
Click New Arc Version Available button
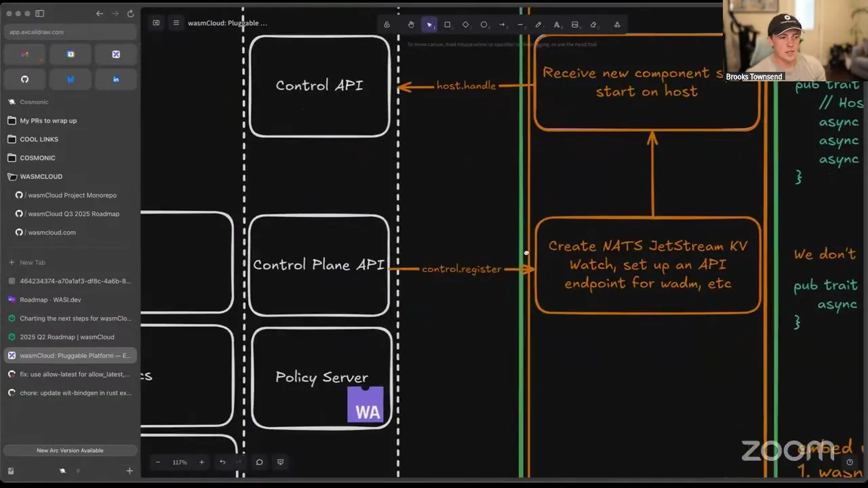70,450
